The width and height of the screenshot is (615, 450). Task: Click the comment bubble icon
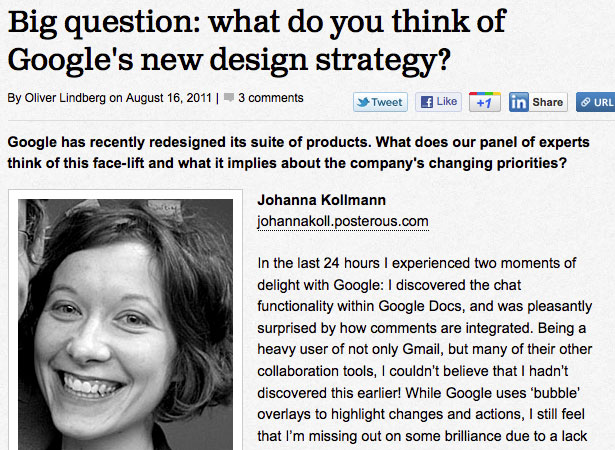(229, 97)
